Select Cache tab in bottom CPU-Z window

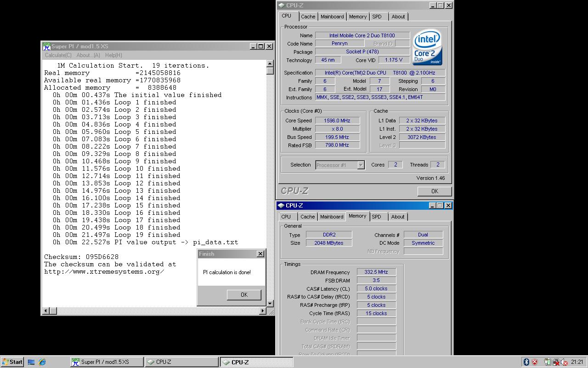tap(308, 217)
